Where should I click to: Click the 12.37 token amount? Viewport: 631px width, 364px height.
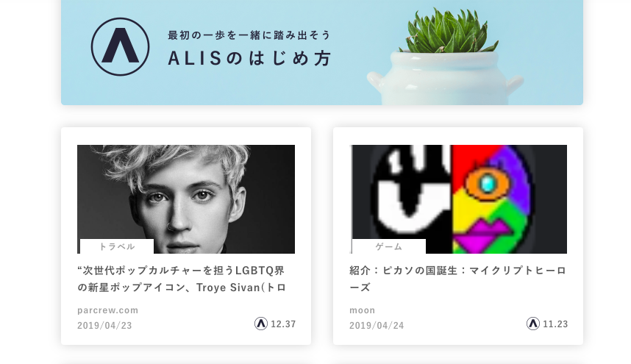point(283,324)
